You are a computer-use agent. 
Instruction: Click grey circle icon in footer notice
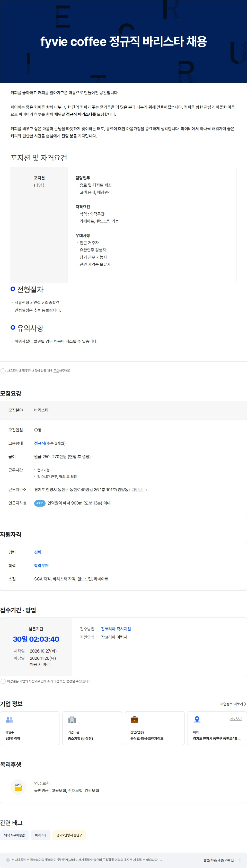8,860
